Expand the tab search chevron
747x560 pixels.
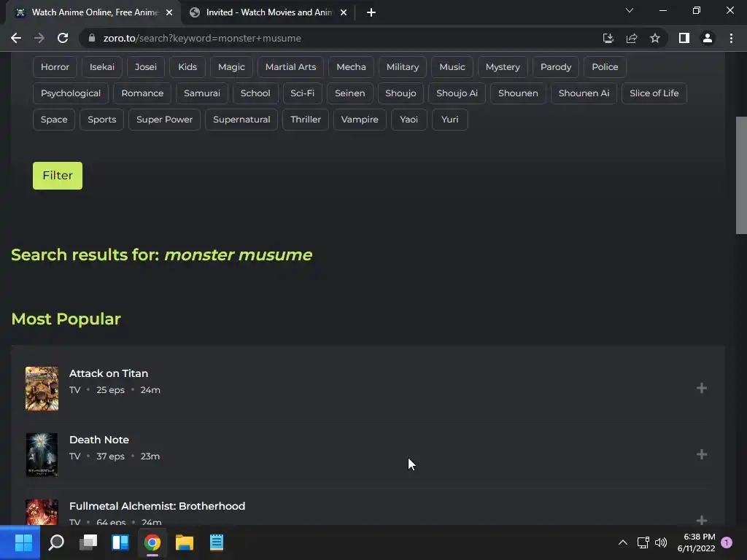(x=630, y=10)
